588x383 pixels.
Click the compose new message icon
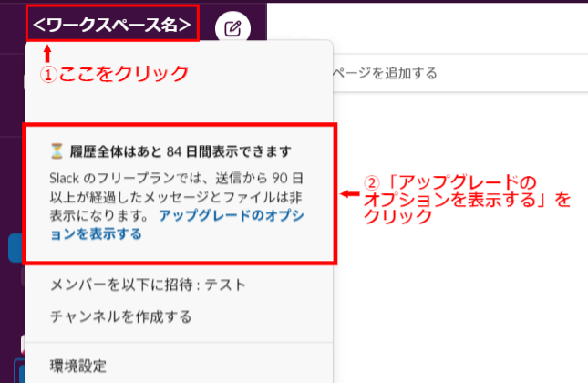(x=232, y=28)
